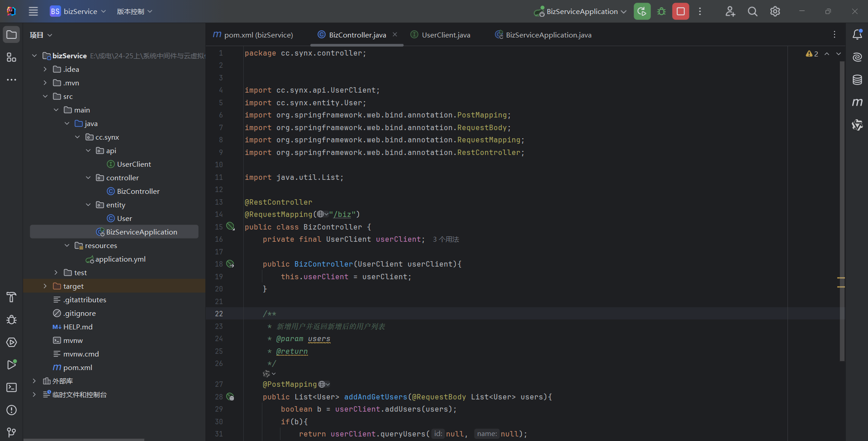Go to previous highlighted problem arrow
The height and width of the screenshot is (441, 868).
click(x=827, y=54)
